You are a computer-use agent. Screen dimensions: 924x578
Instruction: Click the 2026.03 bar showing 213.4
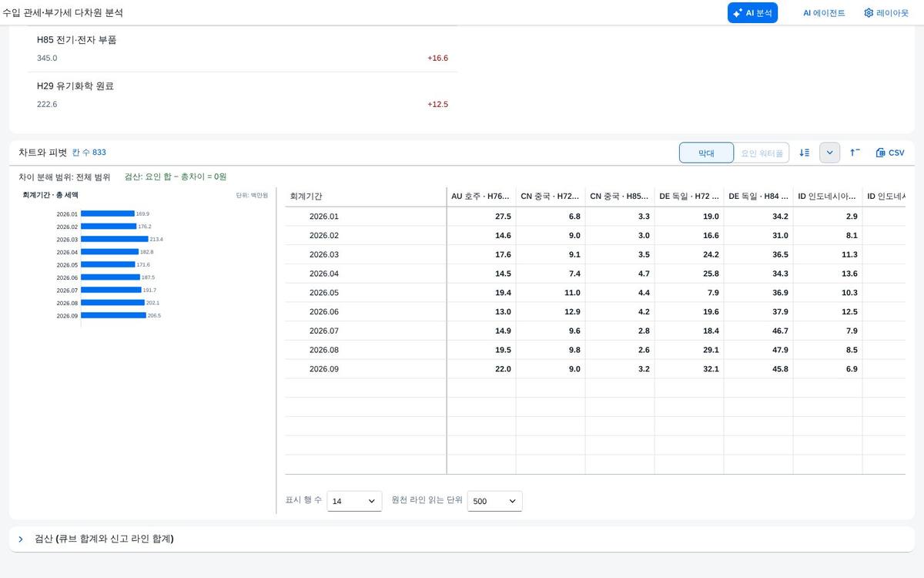click(x=115, y=239)
